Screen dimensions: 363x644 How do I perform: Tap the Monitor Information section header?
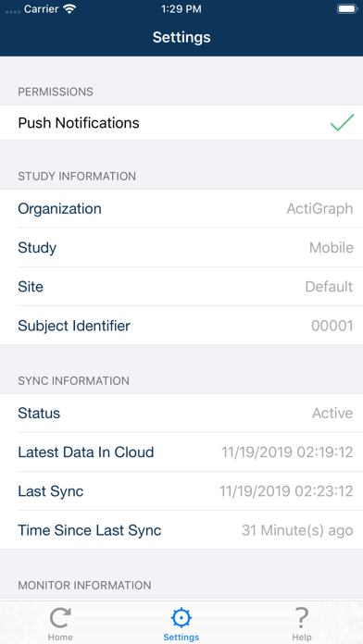84,585
